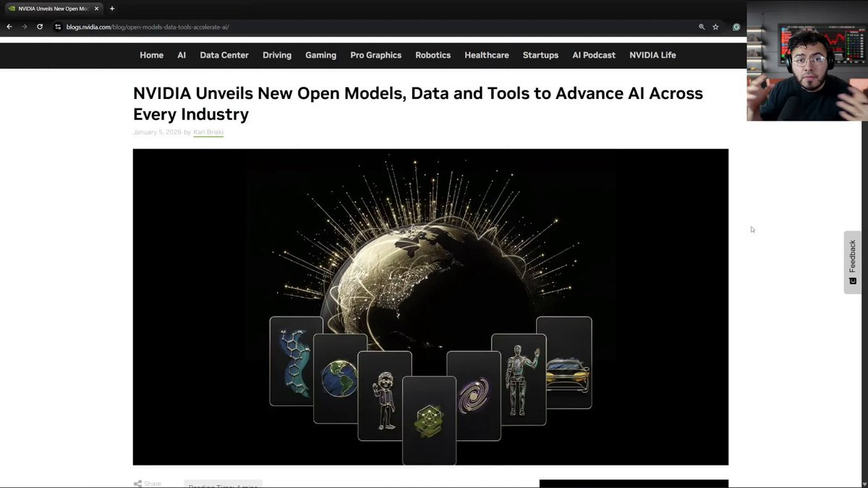Go to the Robotics section

[x=433, y=55]
